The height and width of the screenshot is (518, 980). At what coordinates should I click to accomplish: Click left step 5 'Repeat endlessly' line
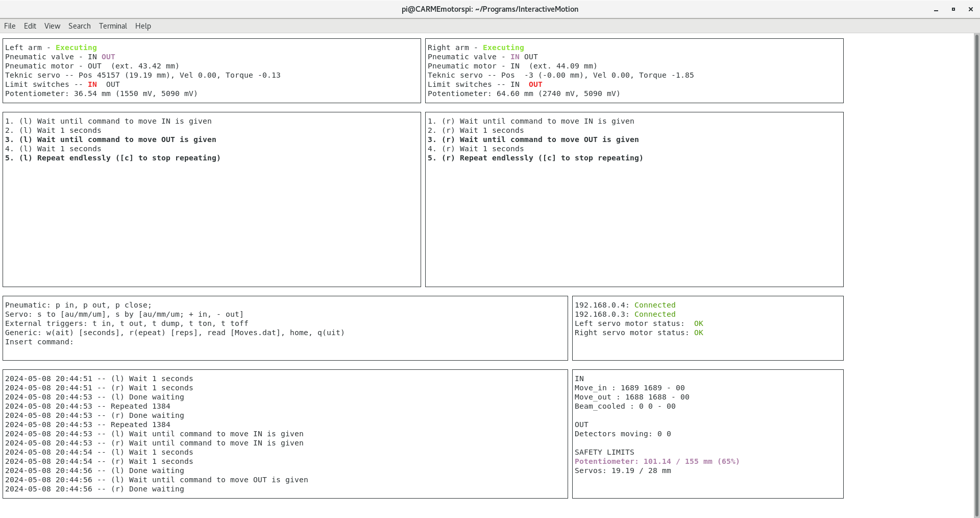(x=113, y=158)
